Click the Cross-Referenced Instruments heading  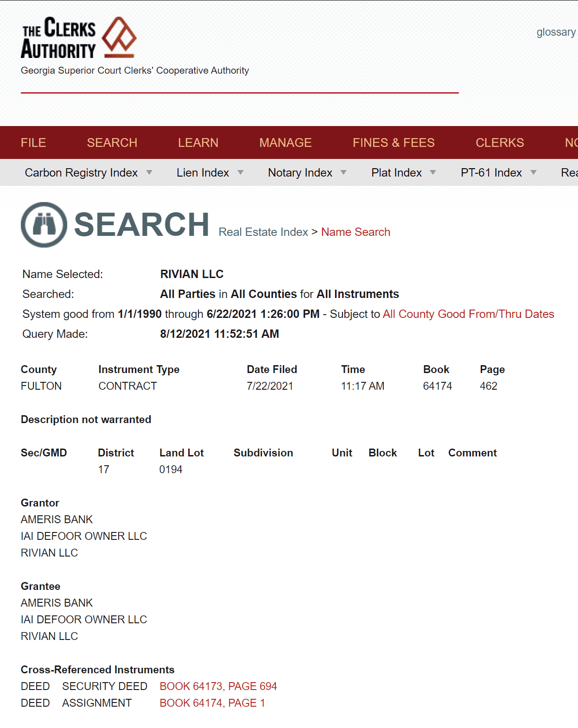point(97,670)
